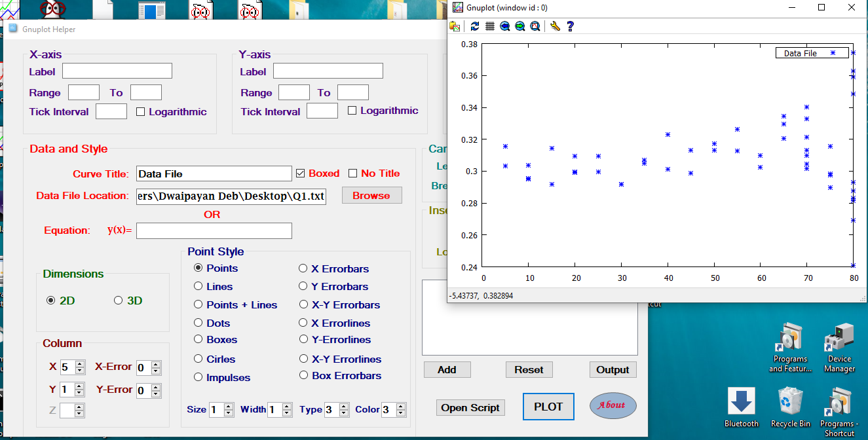Click the Add button
Image resolution: width=868 pixels, height=440 pixels.
[447, 370]
